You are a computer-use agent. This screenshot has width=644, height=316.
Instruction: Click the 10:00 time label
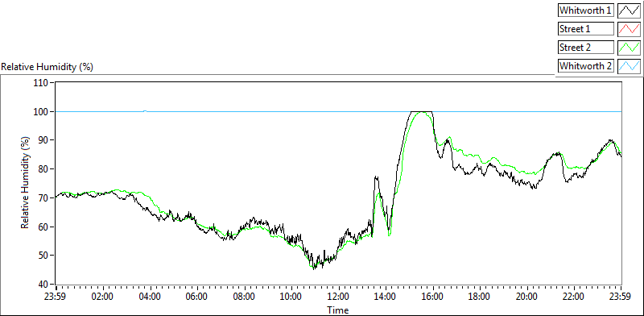point(291,297)
